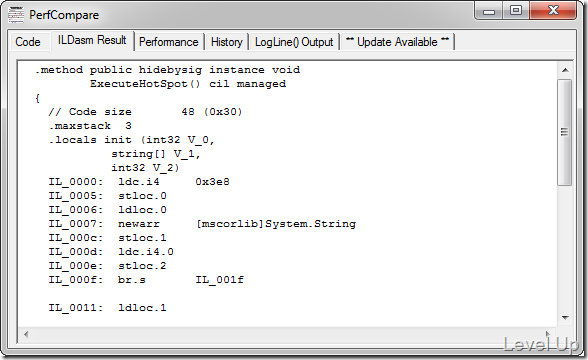Switch to the Code tab
This screenshot has width=588, height=360.
(x=28, y=42)
